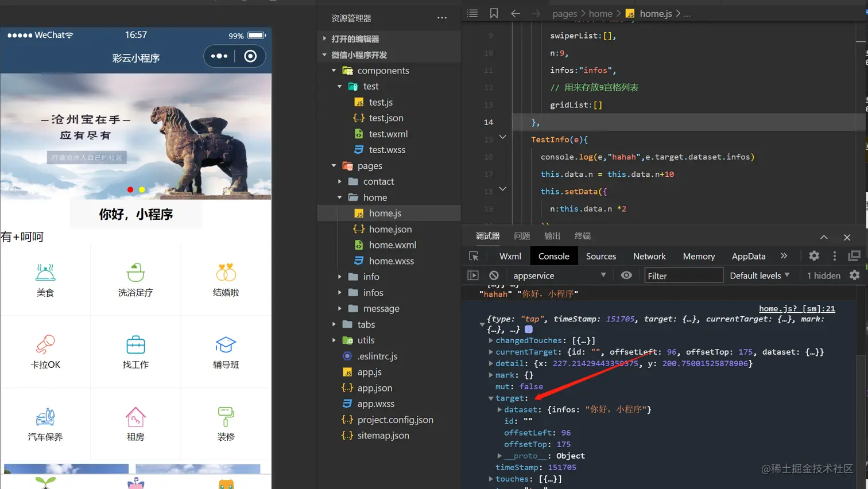Show more devtools tabs chevron
Screen dimensions: 868x489
coord(784,256)
